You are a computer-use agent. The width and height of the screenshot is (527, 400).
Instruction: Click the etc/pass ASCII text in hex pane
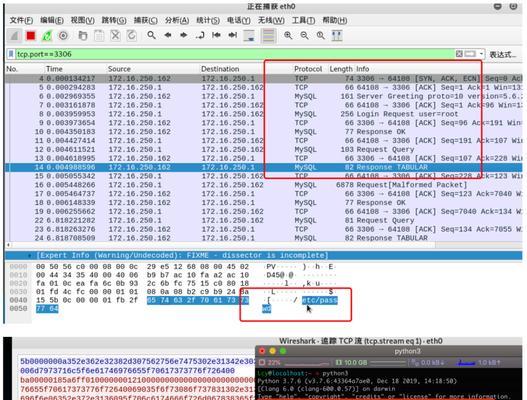tap(320, 300)
